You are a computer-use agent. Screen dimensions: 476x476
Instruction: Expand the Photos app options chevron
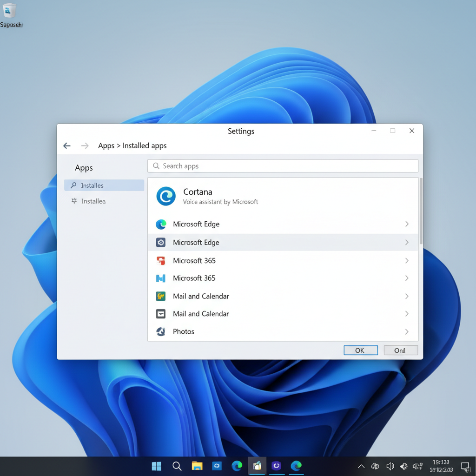click(407, 331)
